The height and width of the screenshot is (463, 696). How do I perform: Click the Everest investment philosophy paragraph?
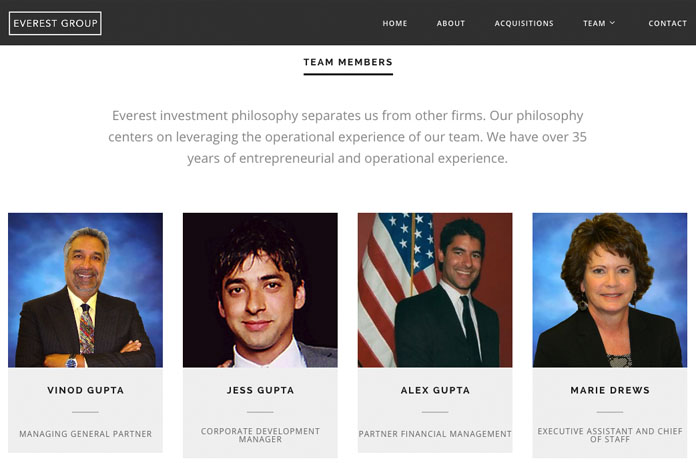click(348, 137)
